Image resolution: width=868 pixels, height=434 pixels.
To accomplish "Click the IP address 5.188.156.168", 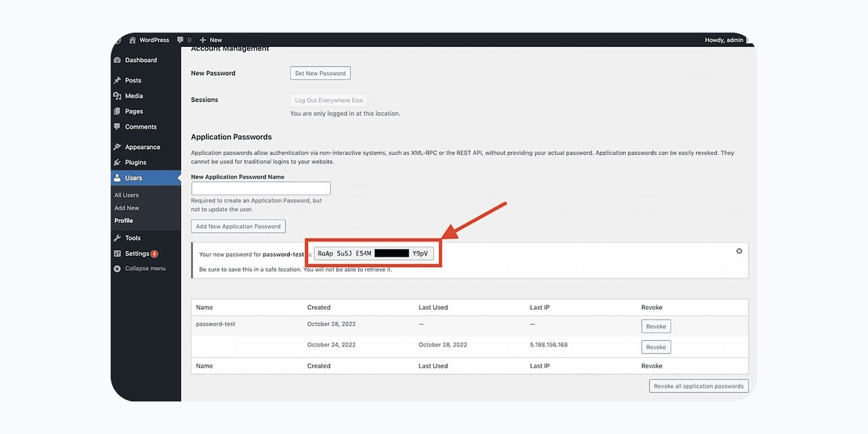I will (549, 345).
